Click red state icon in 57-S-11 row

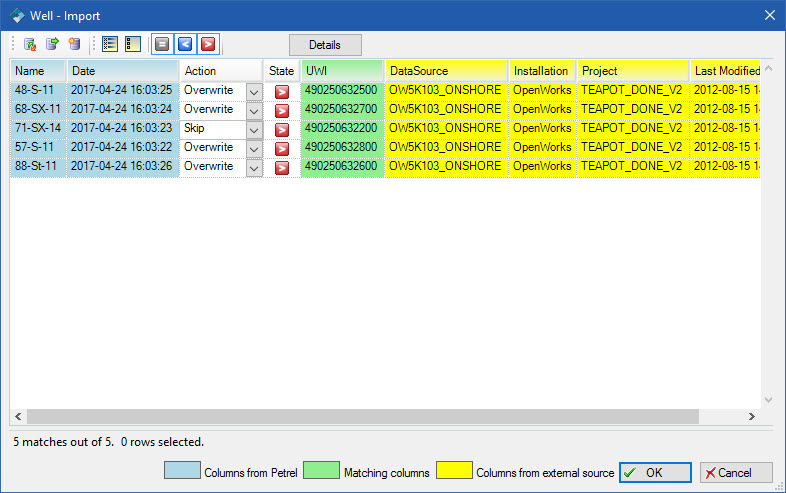coord(282,149)
